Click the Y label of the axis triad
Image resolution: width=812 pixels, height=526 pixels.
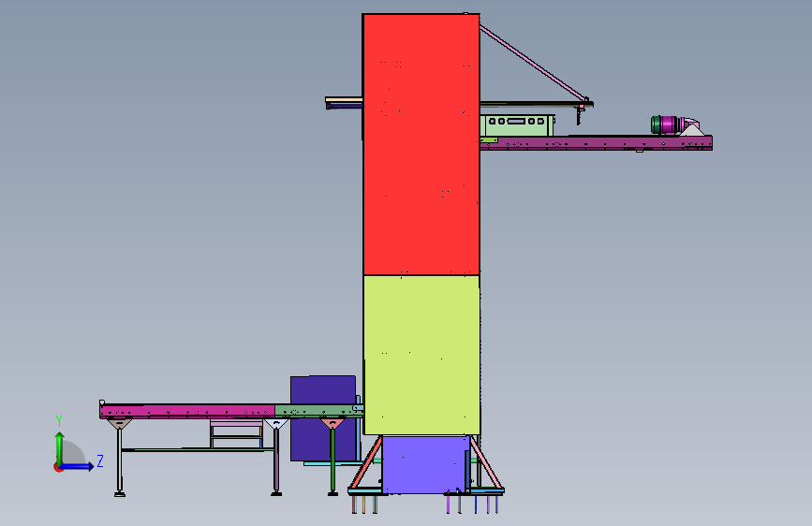click(59, 421)
